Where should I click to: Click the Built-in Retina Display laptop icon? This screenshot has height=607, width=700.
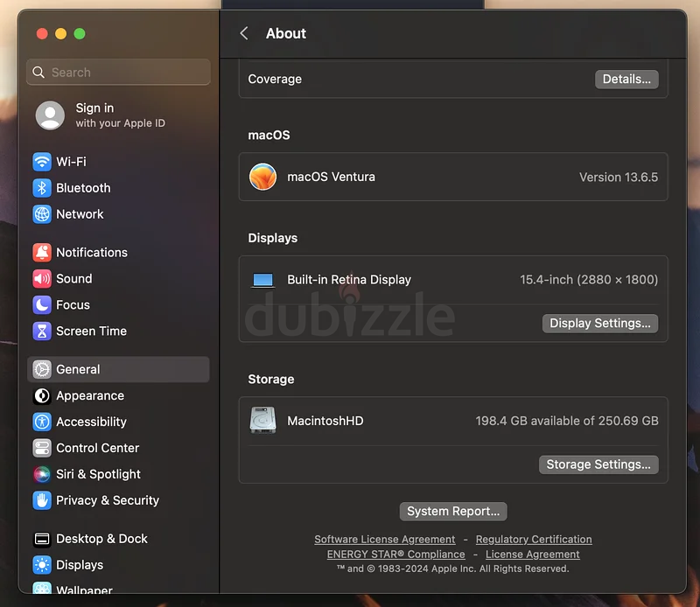(263, 280)
